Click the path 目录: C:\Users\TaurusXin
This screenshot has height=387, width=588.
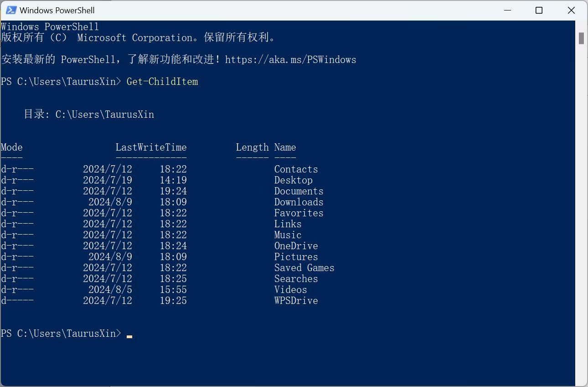pyautogui.click(x=90, y=114)
